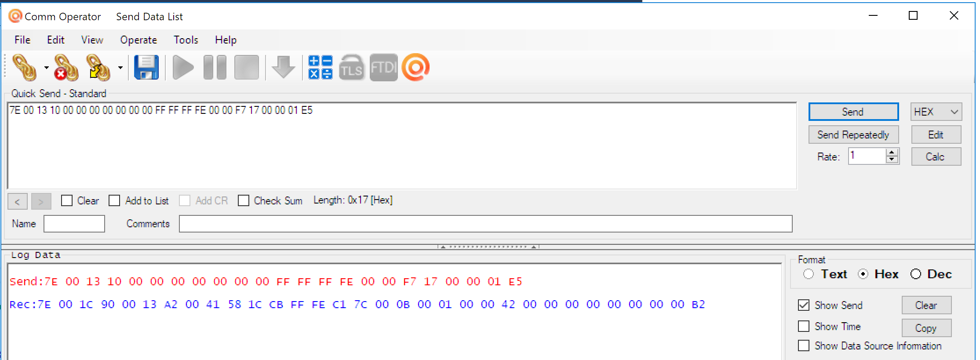This screenshot has width=980, height=360.
Task: Click the pause button in the toolbar
Action: [215, 68]
